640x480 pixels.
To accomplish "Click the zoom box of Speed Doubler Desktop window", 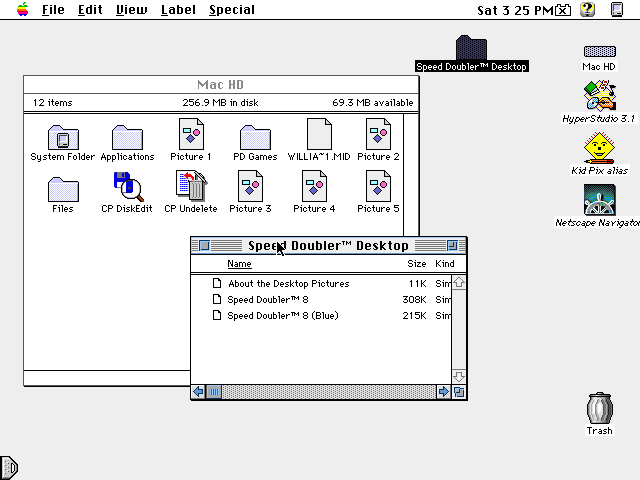I will (452, 245).
